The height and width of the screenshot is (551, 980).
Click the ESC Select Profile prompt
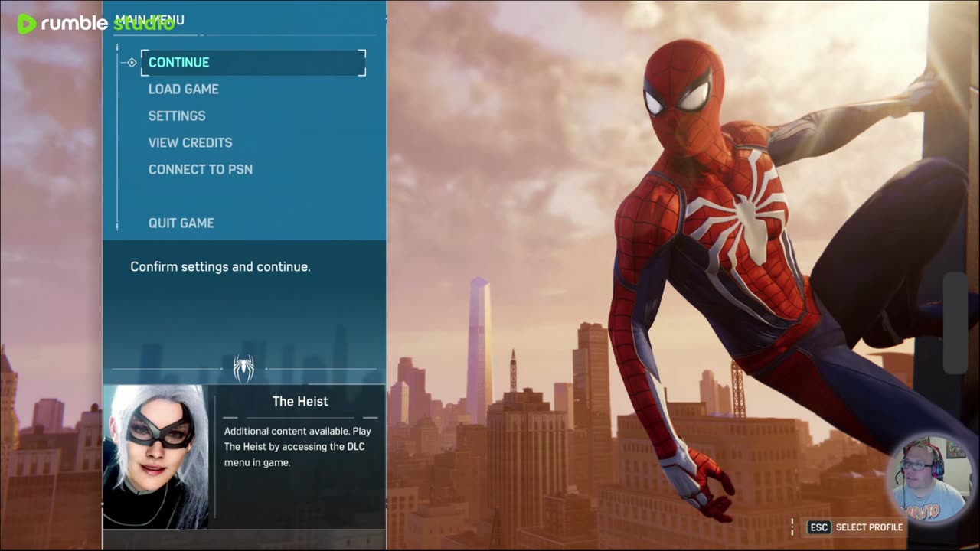(x=856, y=527)
